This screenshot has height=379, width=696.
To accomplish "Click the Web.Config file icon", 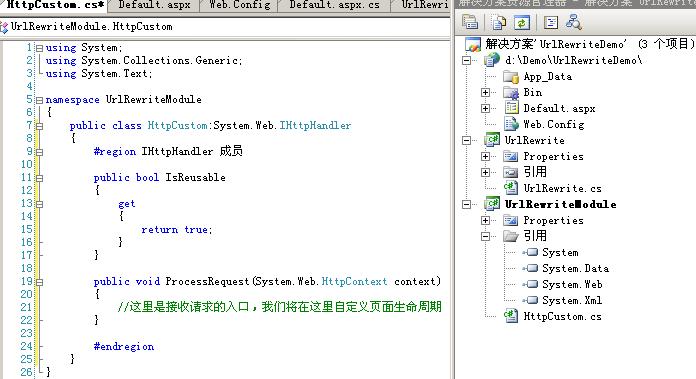I will [x=511, y=124].
